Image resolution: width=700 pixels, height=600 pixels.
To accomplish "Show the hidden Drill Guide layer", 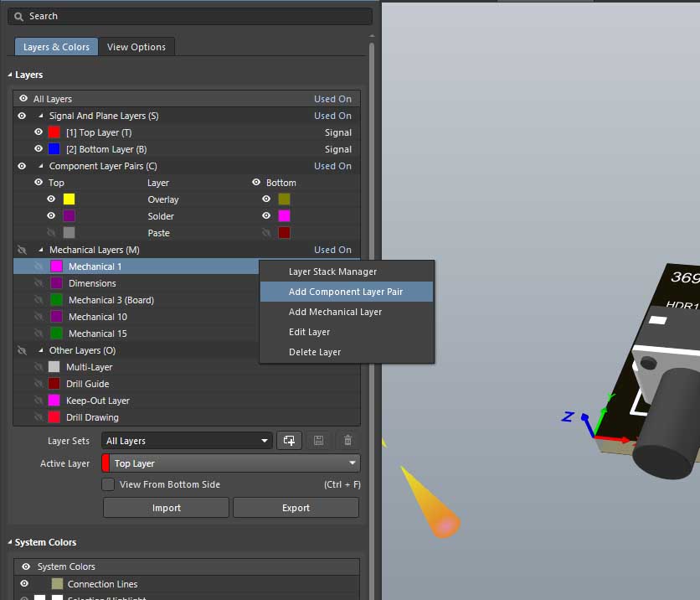I will tap(39, 384).
